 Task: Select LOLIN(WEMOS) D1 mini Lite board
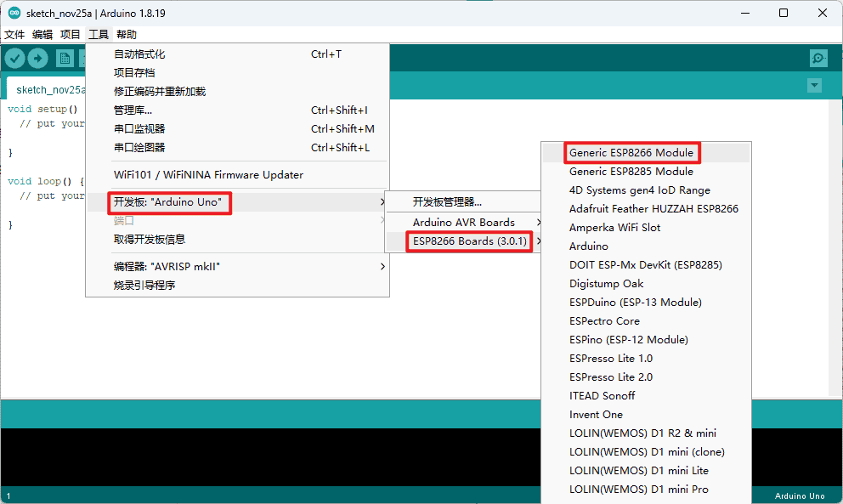tap(646, 471)
